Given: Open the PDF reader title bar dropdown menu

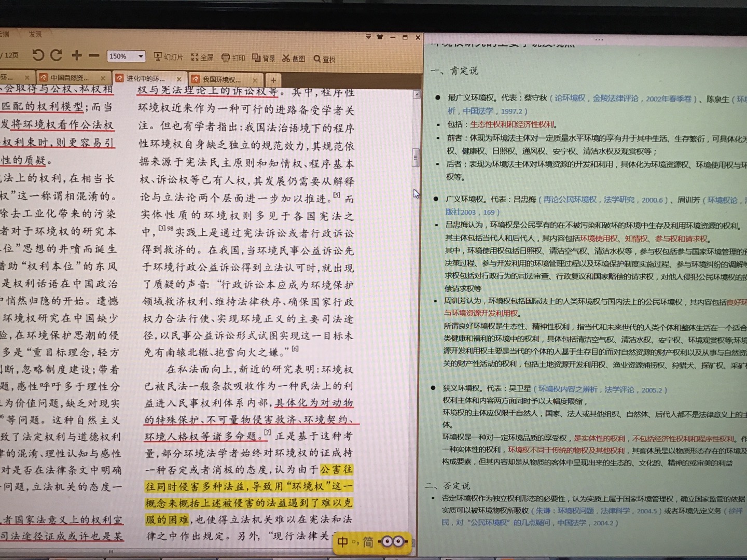Looking at the screenshot, I should pyautogui.click(x=368, y=37).
